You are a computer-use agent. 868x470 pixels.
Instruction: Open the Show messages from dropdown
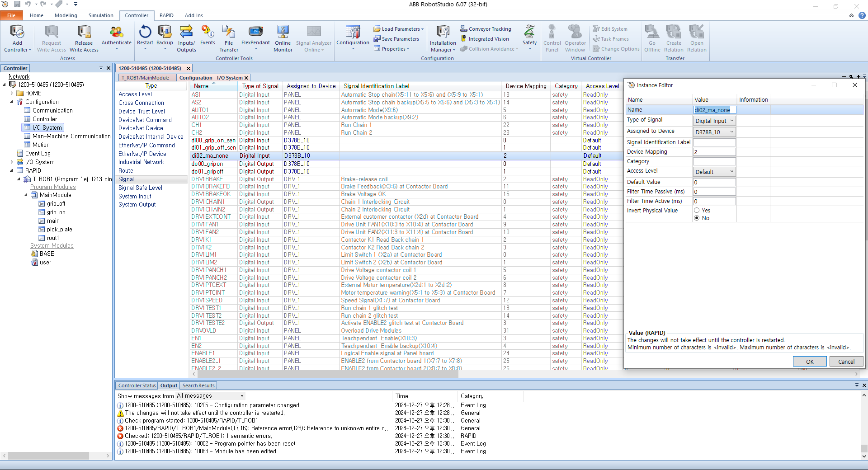pos(242,396)
